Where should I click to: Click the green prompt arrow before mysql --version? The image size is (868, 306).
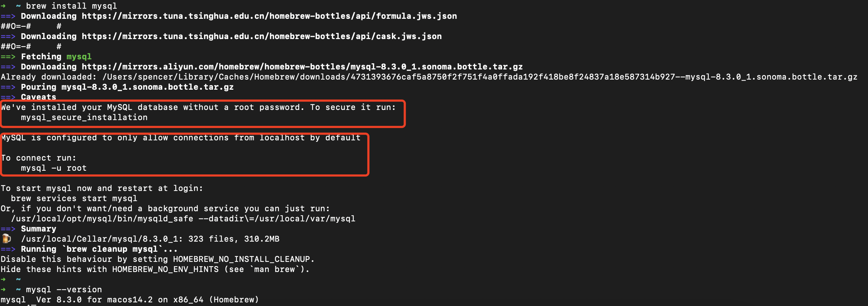click(x=3, y=290)
